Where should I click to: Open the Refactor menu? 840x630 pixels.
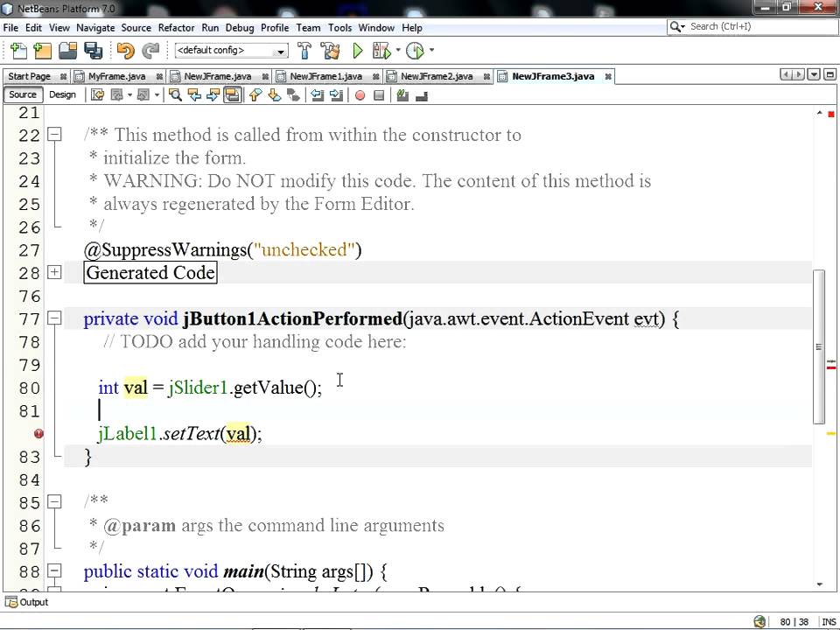point(176,28)
